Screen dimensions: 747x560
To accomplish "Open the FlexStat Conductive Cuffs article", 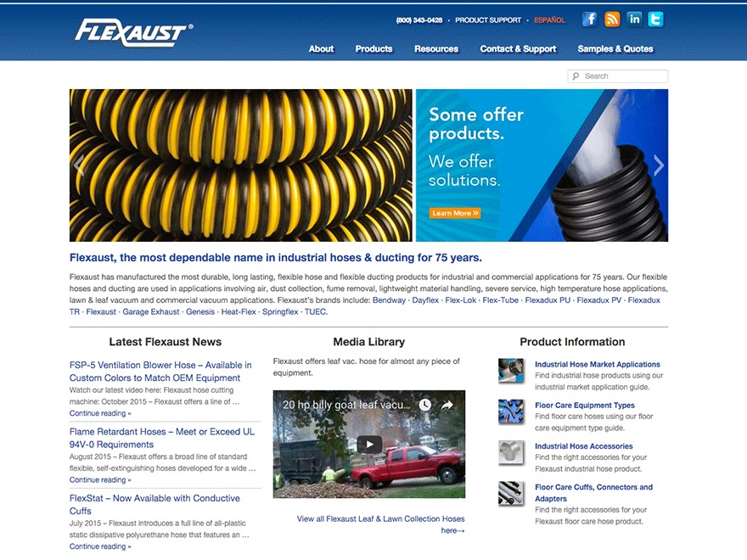I will [154, 505].
